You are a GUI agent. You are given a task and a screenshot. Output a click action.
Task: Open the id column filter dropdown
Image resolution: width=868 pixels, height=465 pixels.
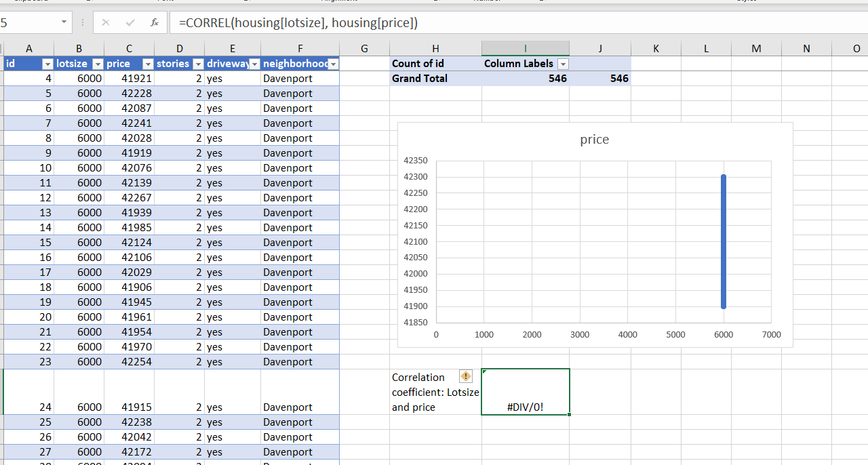47,64
